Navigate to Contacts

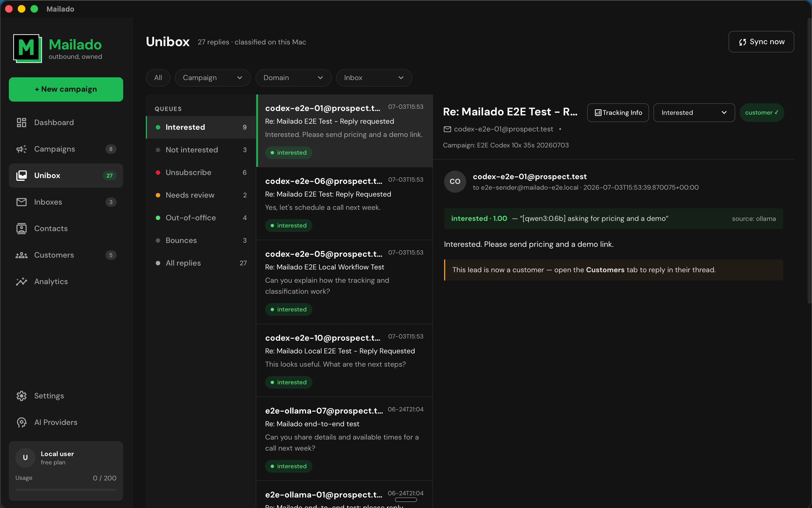pos(66,229)
